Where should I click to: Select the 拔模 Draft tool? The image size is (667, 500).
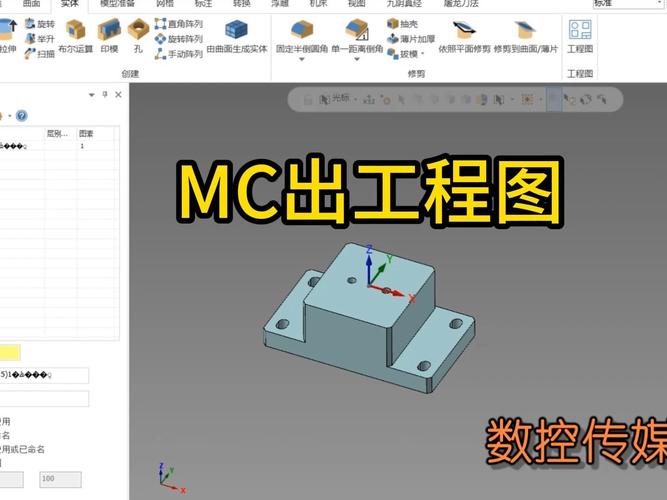402,54
